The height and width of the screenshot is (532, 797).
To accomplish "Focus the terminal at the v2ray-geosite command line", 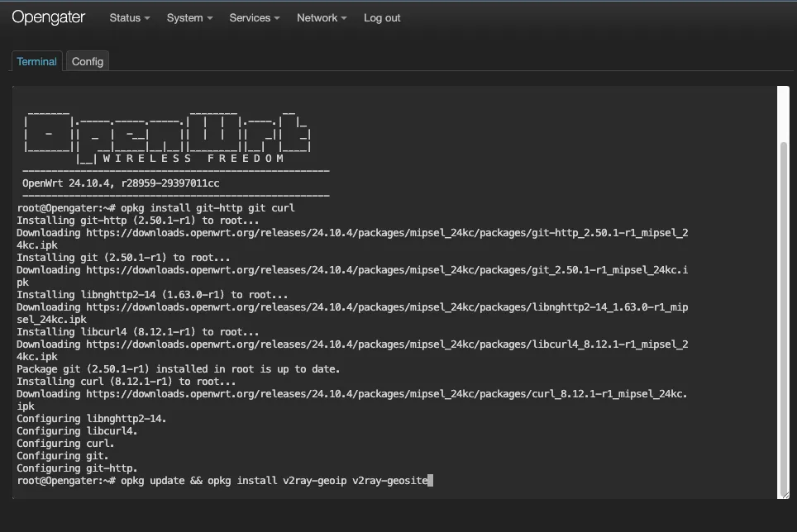I will coord(225,481).
